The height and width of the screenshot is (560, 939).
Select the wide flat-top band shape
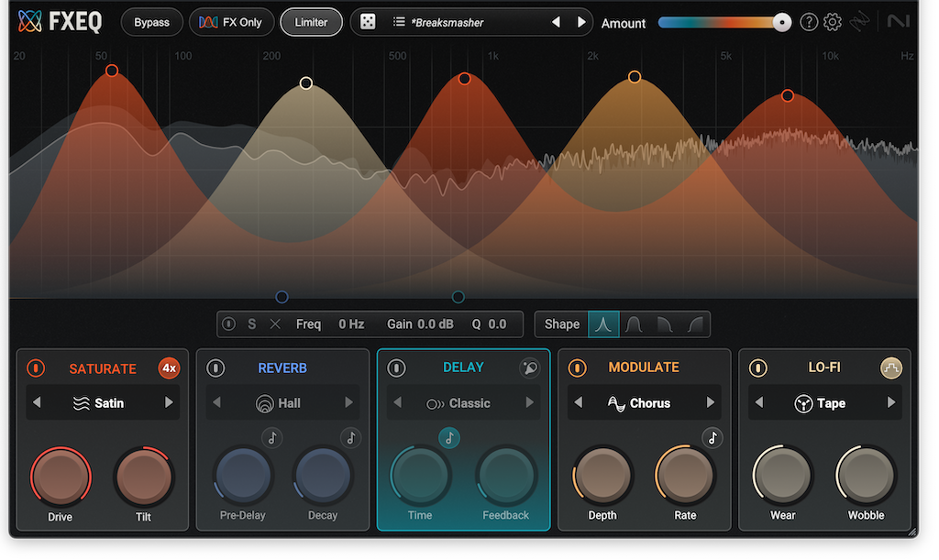point(634,324)
